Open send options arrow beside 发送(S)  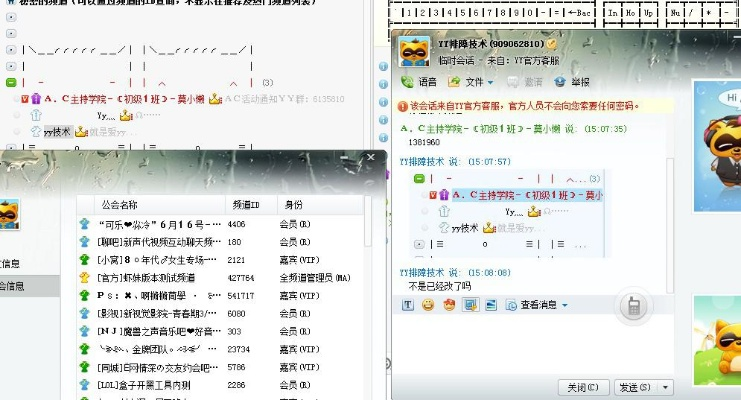(x=665, y=388)
